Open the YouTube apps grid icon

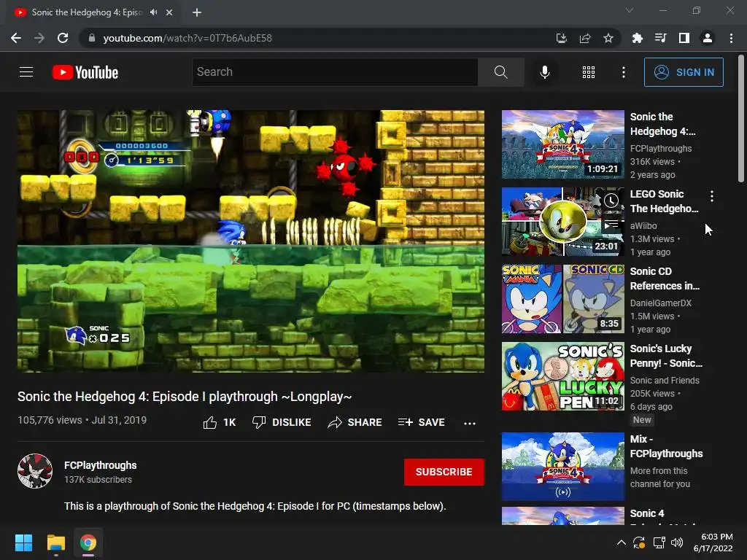589,72
